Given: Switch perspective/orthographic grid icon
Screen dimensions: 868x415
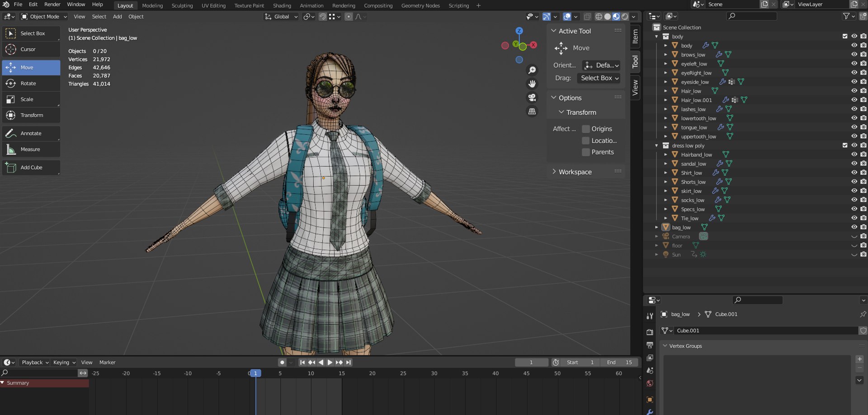Looking at the screenshot, I should coord(532,111).
